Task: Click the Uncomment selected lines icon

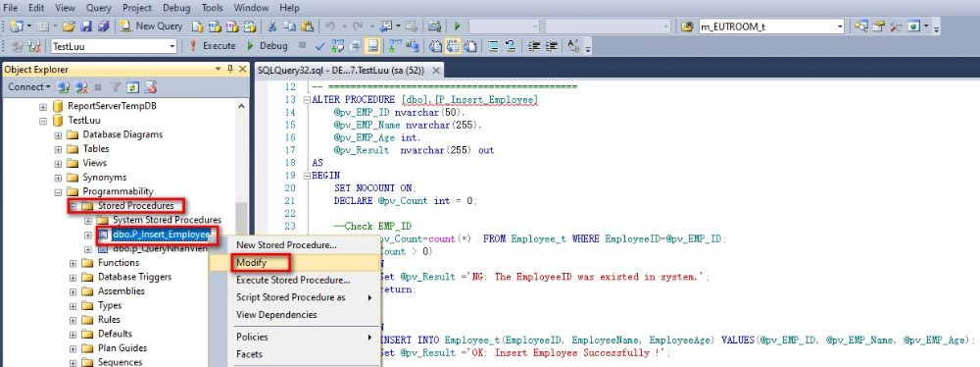Action: point(511,46)
